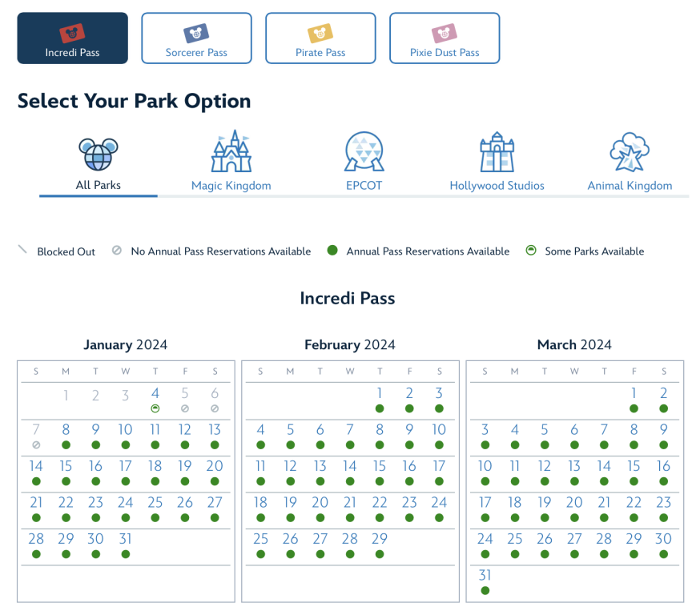This screenshot has height=615, width=700.
Task: Pick March 30 date
Action: pos(664,539)
